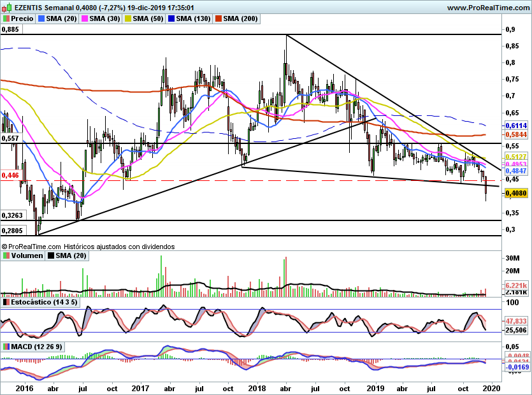Click the light blue SMA (20) swatch
Screen dimensions: 532x395
click(x=41, y=18)
